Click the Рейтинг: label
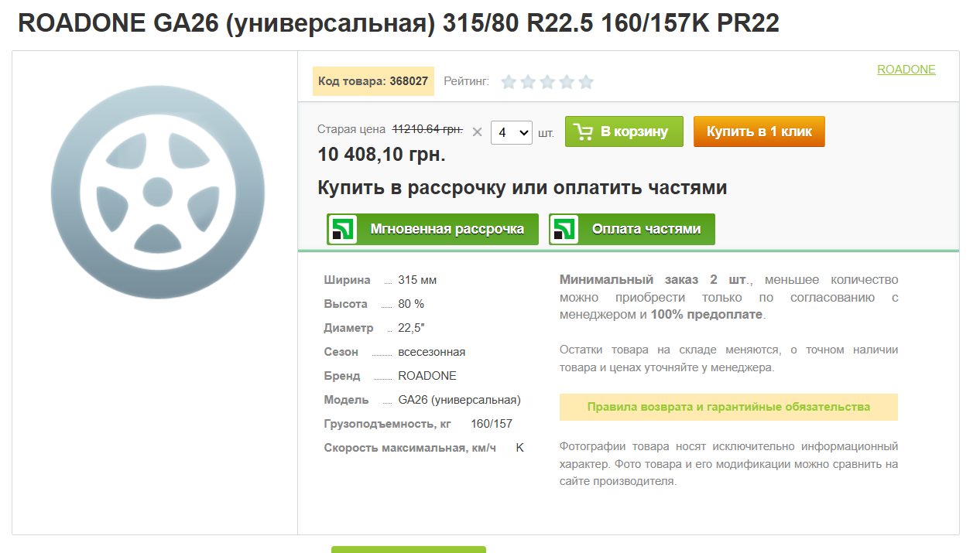This screenshot has height=553, width=980. (467, 81)
